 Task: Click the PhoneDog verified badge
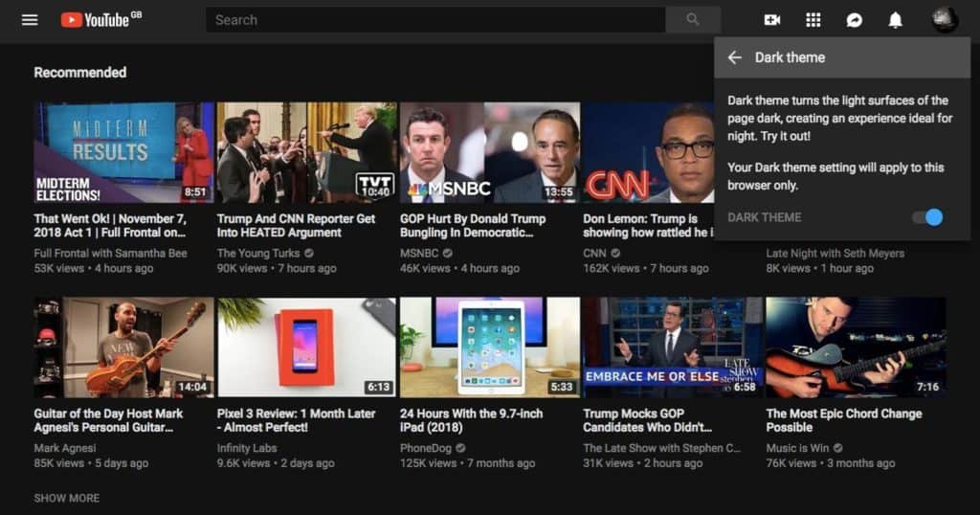[460, 448]
